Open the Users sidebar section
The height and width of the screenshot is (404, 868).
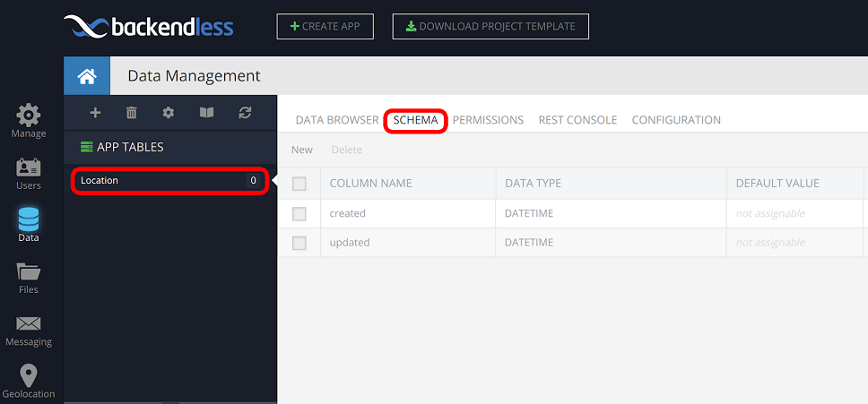28,174
